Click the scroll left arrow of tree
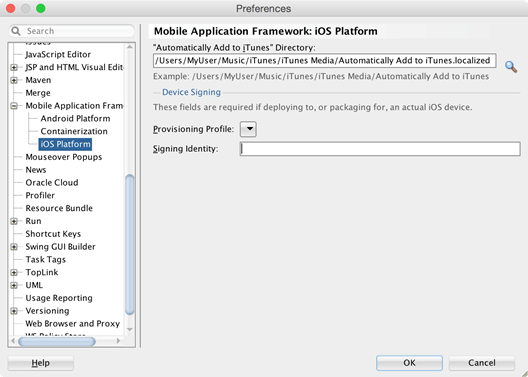Viewport: 528px width, 377px height. pyautogui.click(x=13, y=341)
